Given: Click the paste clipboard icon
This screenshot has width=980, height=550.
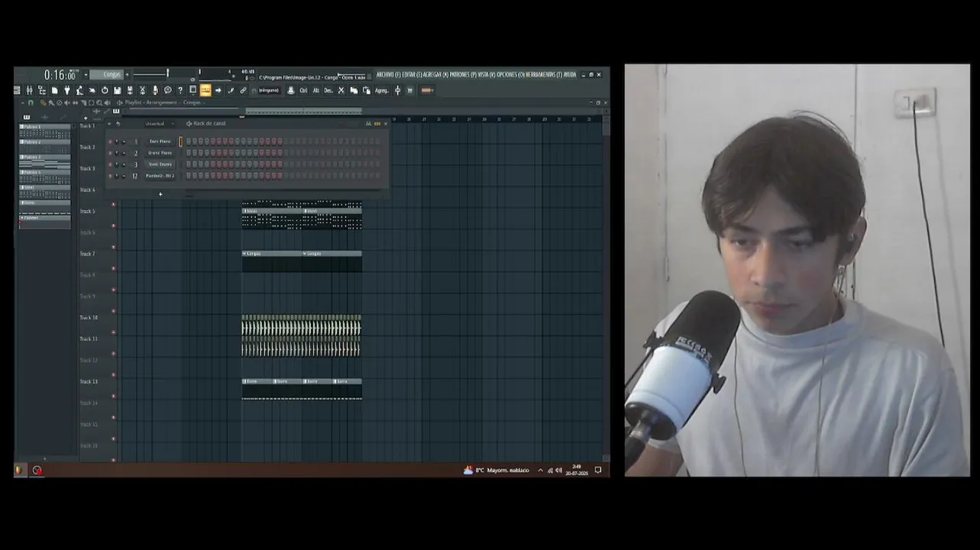Looking at the screenshot, I should tap(367, 90).
